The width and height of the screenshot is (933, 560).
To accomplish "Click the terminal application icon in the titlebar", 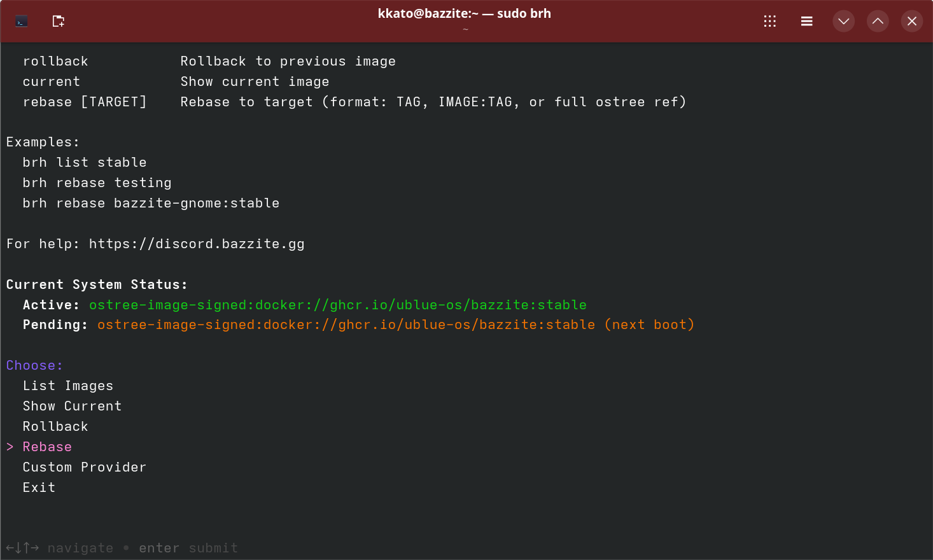I will point(21,21).
